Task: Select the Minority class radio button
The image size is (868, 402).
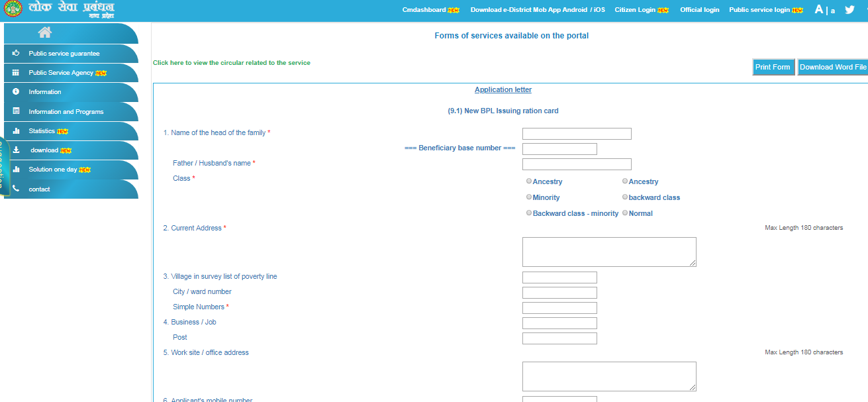Action: [528, 197]
